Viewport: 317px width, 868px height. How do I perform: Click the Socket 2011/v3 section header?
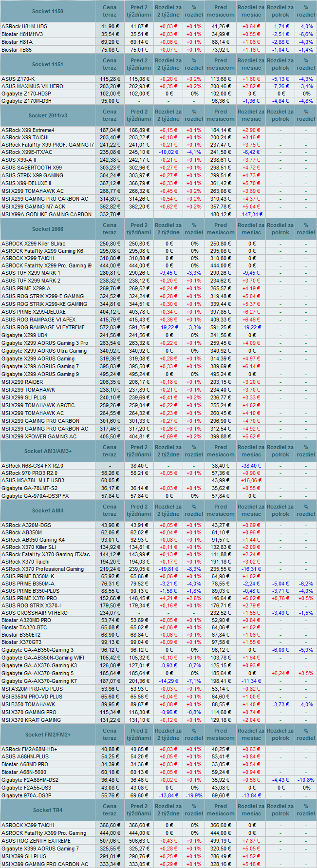[x=48, y=115]
